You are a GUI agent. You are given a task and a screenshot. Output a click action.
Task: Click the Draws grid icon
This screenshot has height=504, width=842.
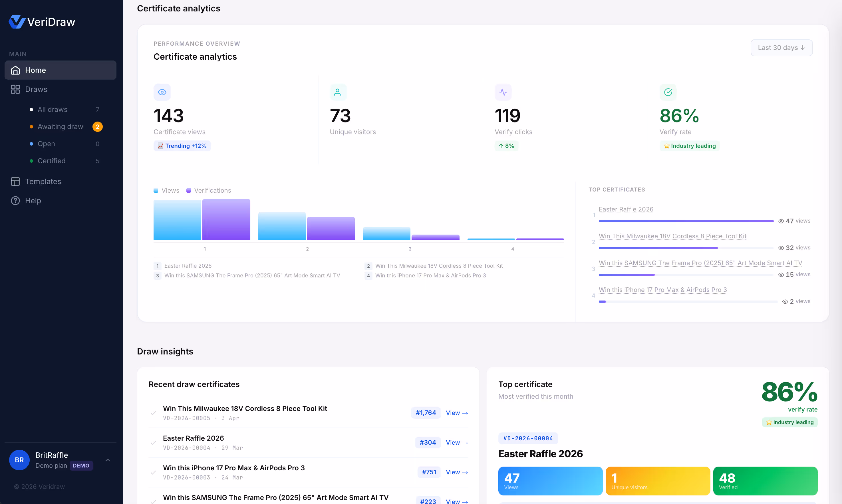pyautogui.click(x=15, y=89)
